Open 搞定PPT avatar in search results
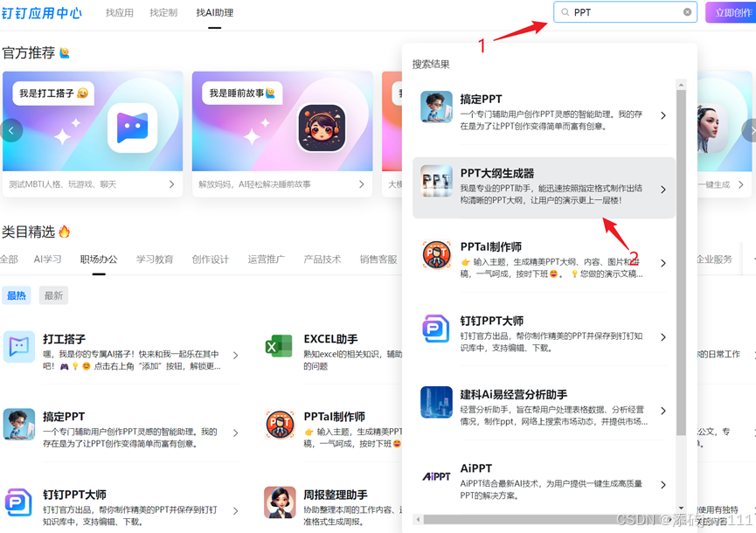Image resolution: width=756 pixels, height=533 pixels. (436, 107)
